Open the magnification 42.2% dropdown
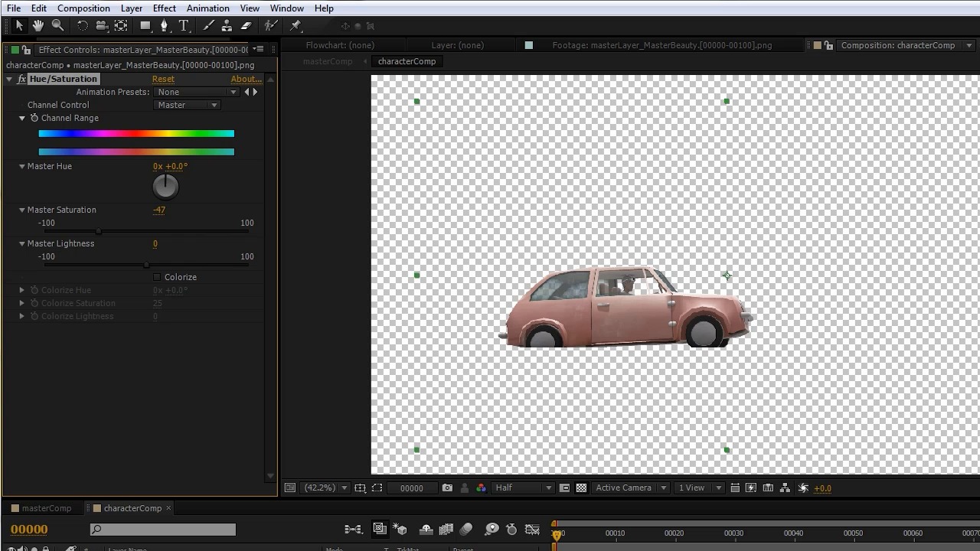 point(326,487)
